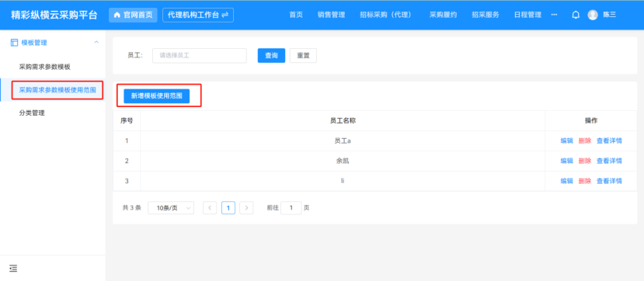This screenshot has width=644, height=281.
Task: Open 首页 in top navigation
Action: tap(296, 15)
